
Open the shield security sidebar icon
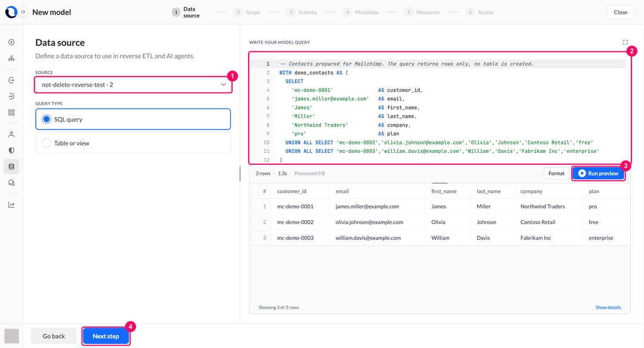[11, 150]
